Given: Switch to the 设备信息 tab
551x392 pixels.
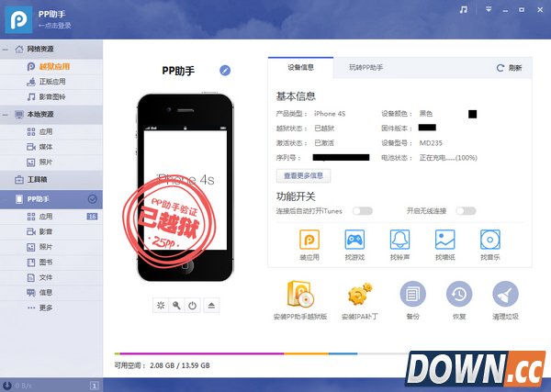Looking at the screenshot, I should coord(301,67).
